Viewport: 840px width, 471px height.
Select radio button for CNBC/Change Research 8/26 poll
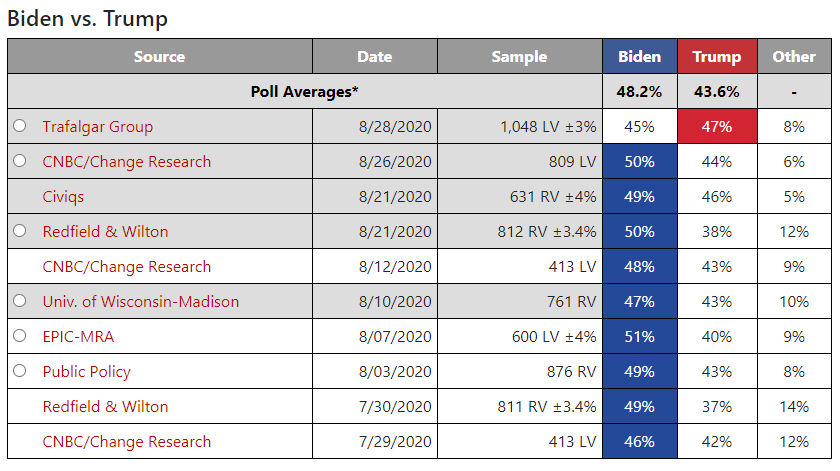(20, 161)
